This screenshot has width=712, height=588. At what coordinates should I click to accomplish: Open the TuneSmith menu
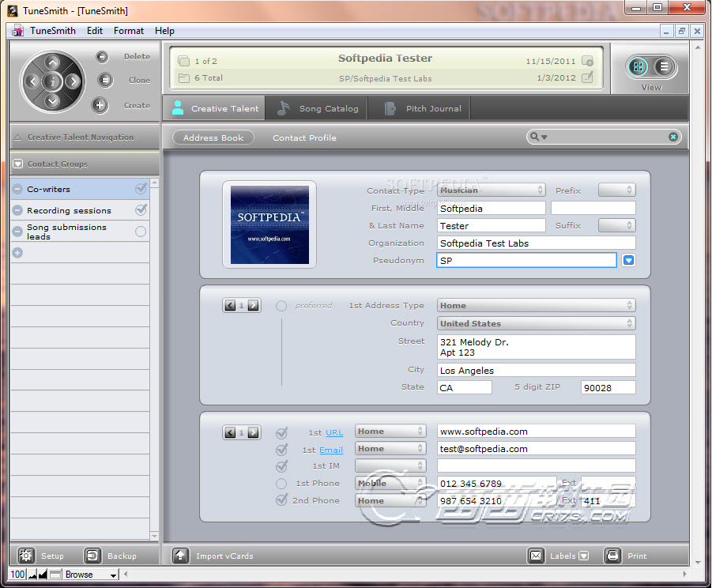click(x=53, y=30)
